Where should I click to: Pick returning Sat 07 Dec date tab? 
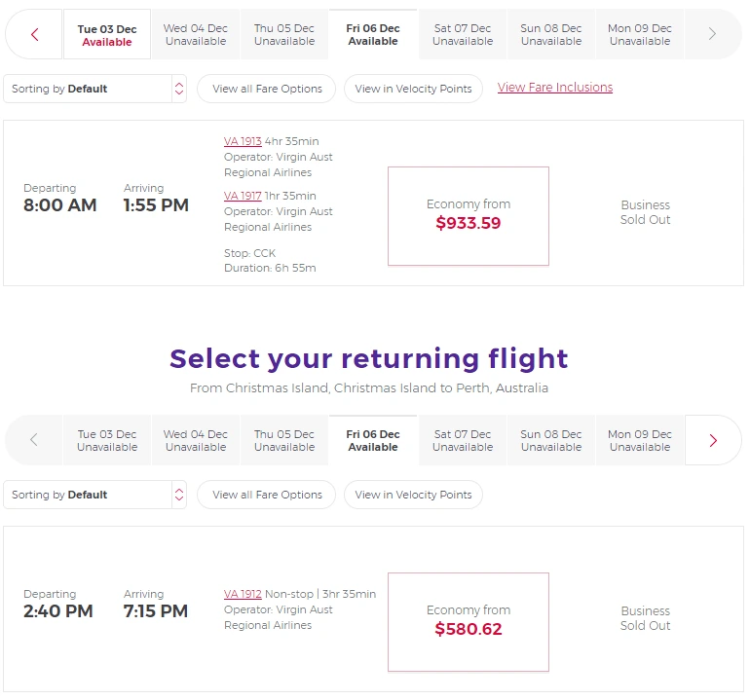(x=463, y=440)
